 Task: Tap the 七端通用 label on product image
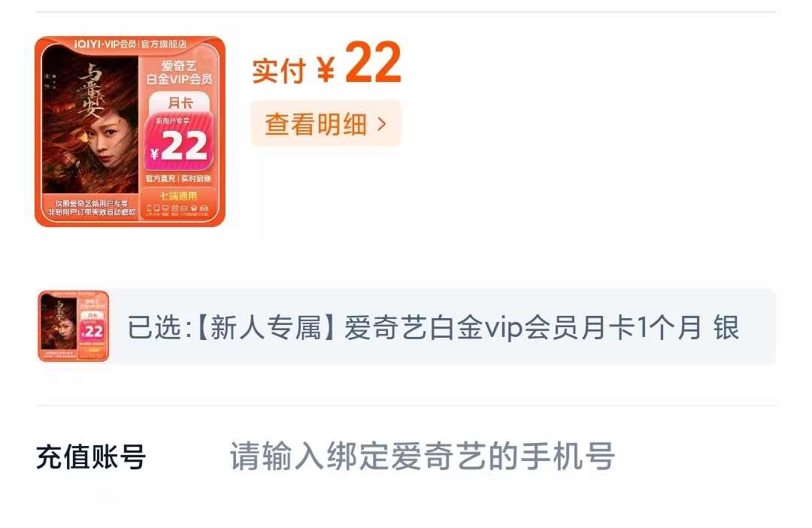[x=178, y=196]
